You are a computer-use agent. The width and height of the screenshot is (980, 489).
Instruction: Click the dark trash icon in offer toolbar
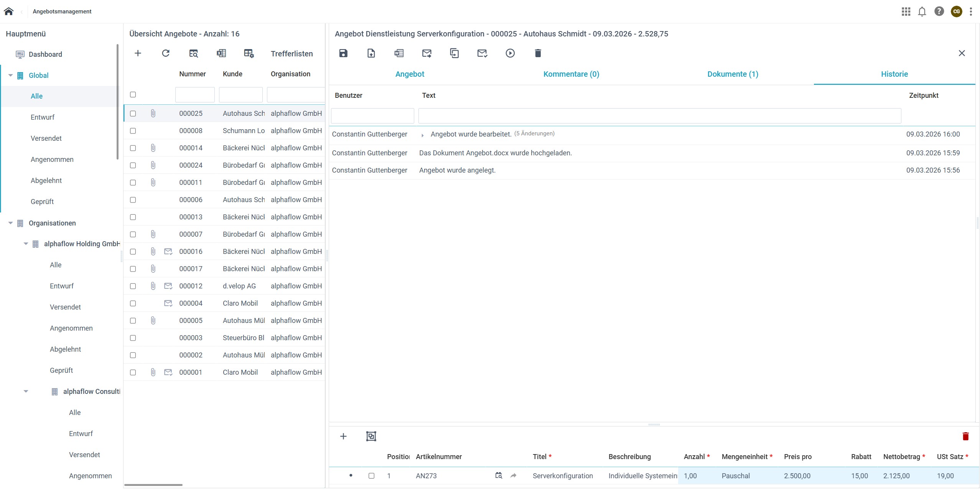pos(538,53)
